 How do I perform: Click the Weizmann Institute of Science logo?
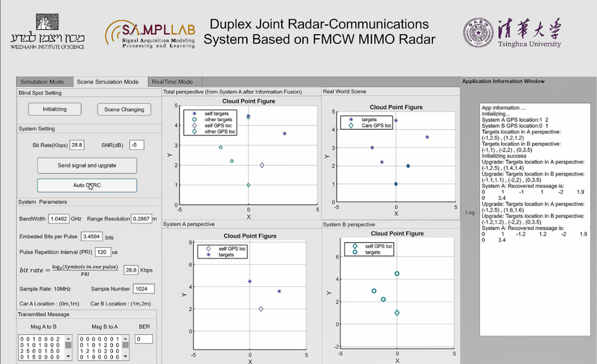click(x=47, y=31)
